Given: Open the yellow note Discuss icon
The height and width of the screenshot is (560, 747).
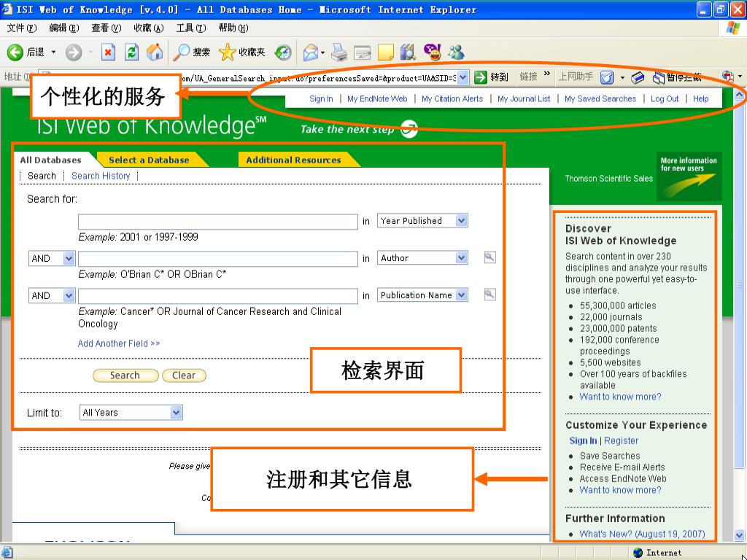Looking at the screenshot, I should click(x=385, y=52).
